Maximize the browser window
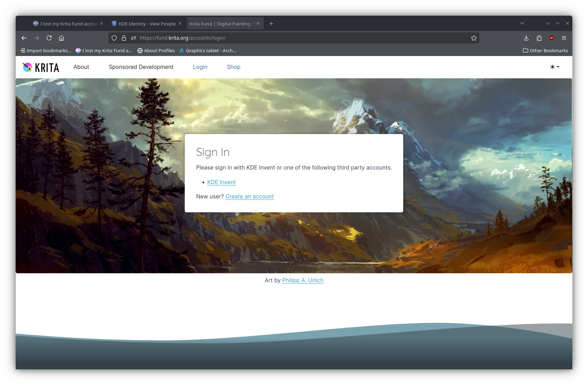Viewport: 588px width, 385px height. (x=558, y=23)
